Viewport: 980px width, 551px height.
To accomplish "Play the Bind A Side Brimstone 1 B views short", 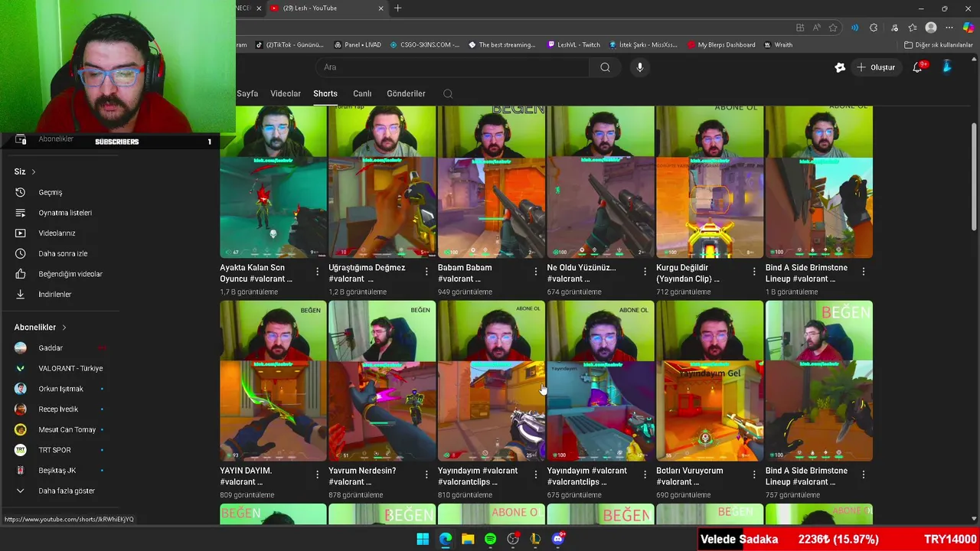I will coord(819,182).
